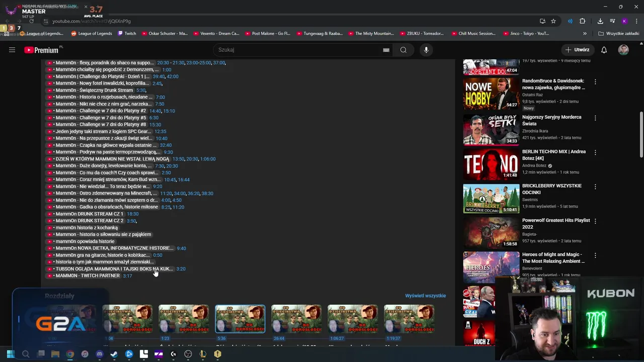Click the install app icon in address bar
This screenshot has width=644, height=362.
[542, 21]
